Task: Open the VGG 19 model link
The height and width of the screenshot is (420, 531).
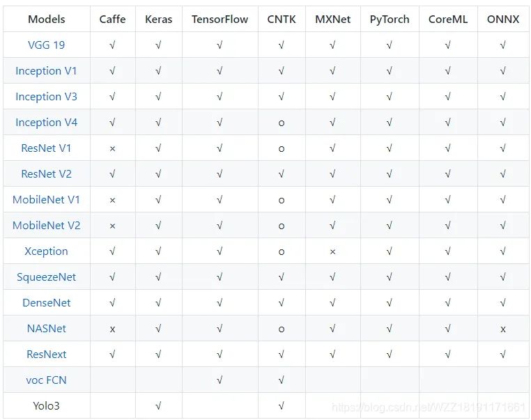Action: pos(46,45)
